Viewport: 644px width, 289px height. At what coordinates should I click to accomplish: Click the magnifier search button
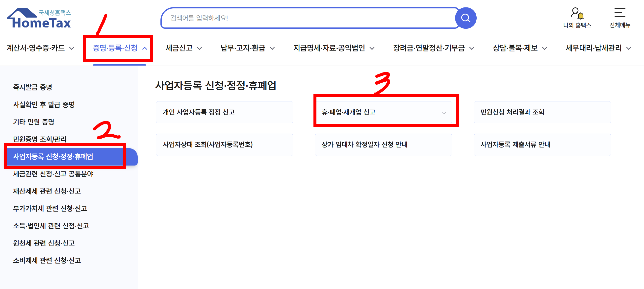tap(465, 18)
